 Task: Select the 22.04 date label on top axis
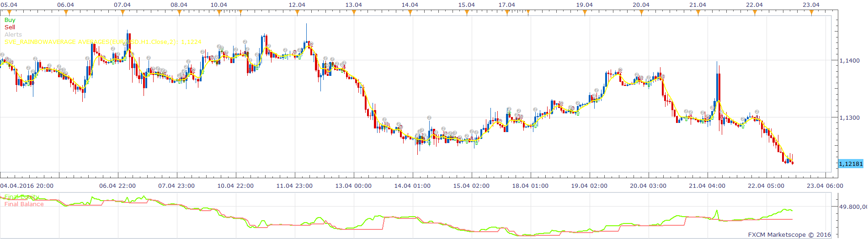tap(754, 5)
